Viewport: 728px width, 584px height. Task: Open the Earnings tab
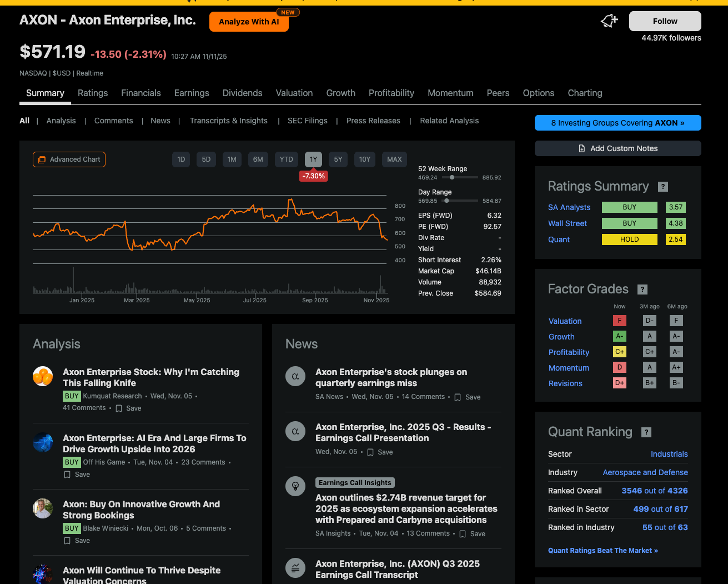tap(192, 93)
